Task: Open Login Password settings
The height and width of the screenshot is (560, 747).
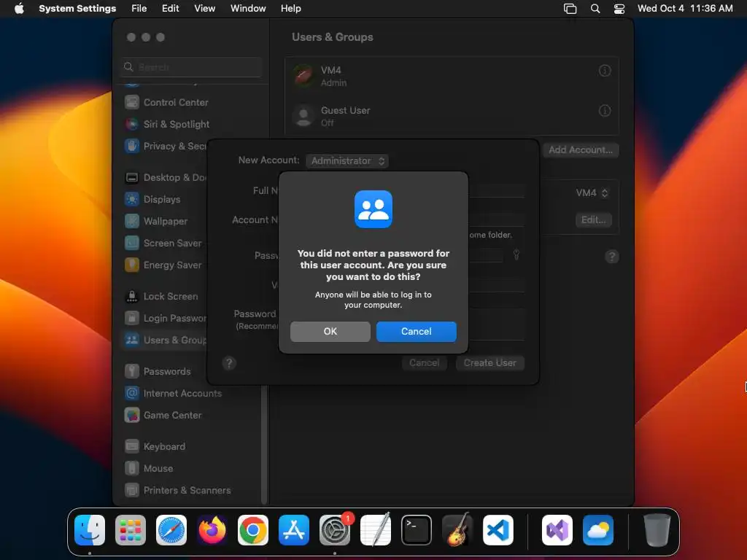Action: click(165, 319)
